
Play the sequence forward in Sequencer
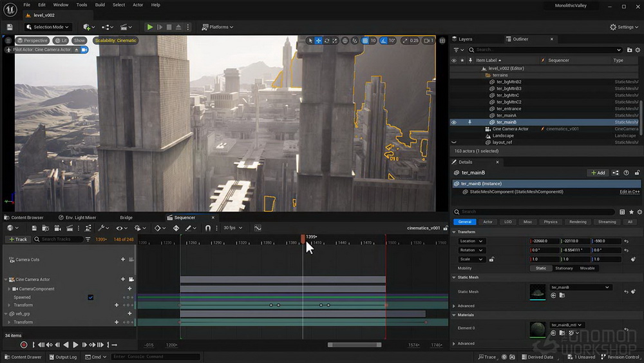[x=75, y=345]
